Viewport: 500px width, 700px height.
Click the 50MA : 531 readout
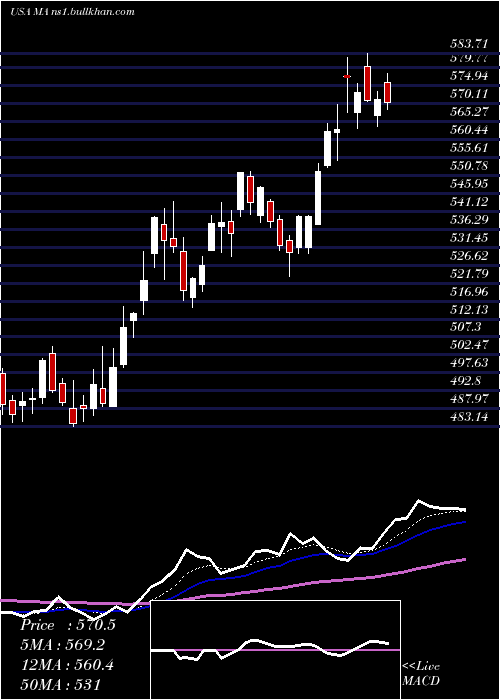coord(60,684)
